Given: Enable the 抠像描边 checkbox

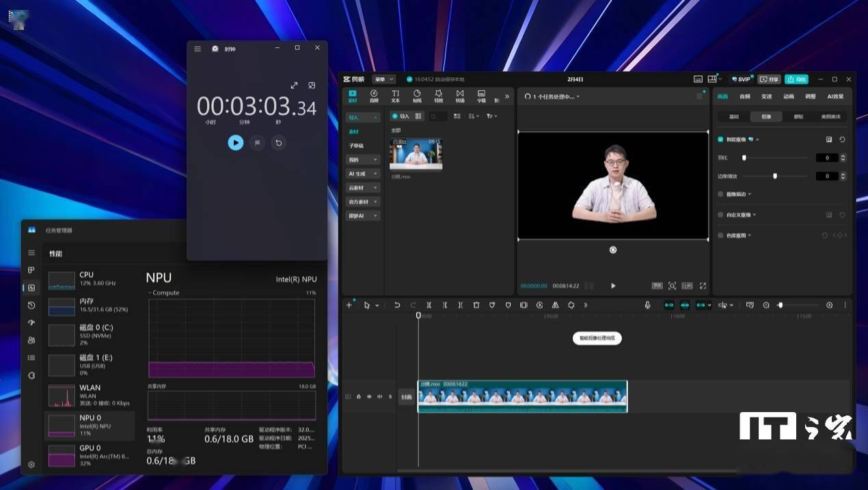Looking at the screenshot, I should [720, 194].
